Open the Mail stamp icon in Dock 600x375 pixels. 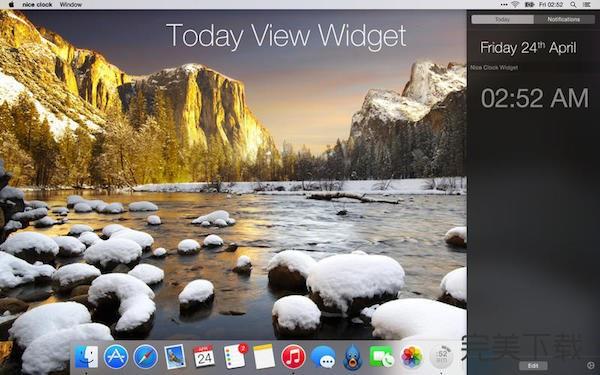175,357
